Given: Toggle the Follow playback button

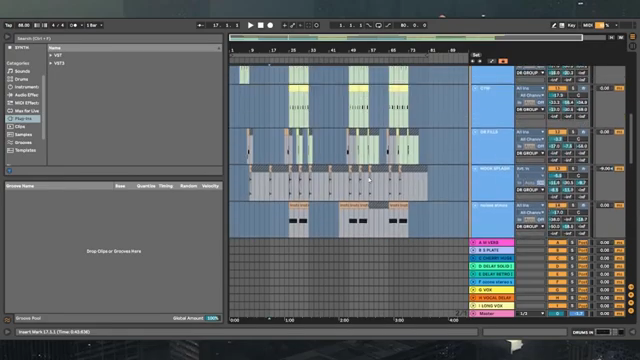Looking at the screenshot, I should point(200,25).
